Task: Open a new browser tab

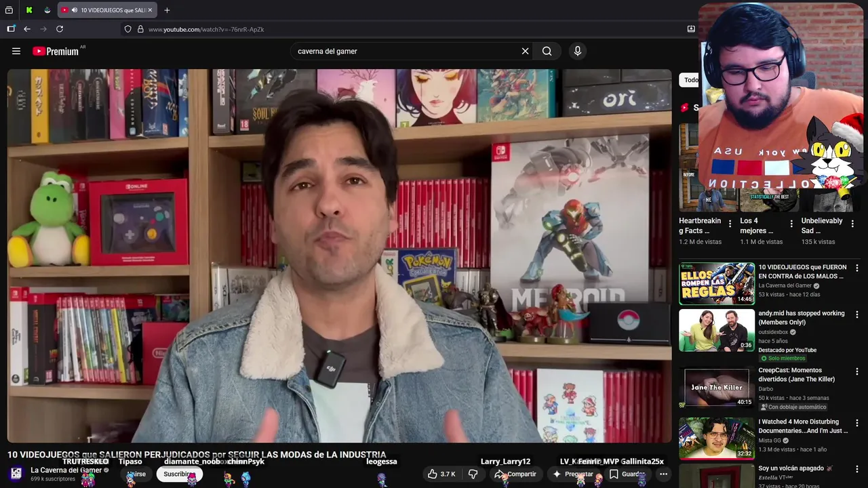Action: point(167,10)
